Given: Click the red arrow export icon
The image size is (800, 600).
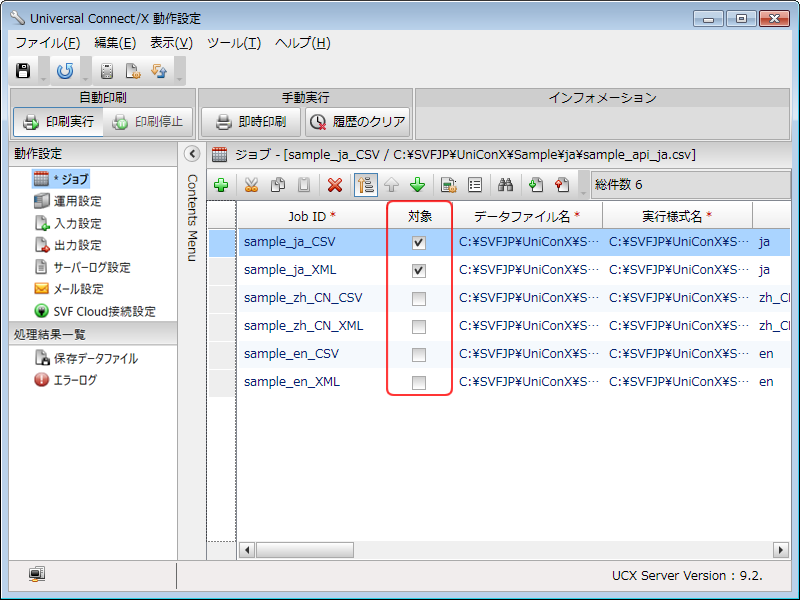Looking at the screenshot, I should click(562, 185).
